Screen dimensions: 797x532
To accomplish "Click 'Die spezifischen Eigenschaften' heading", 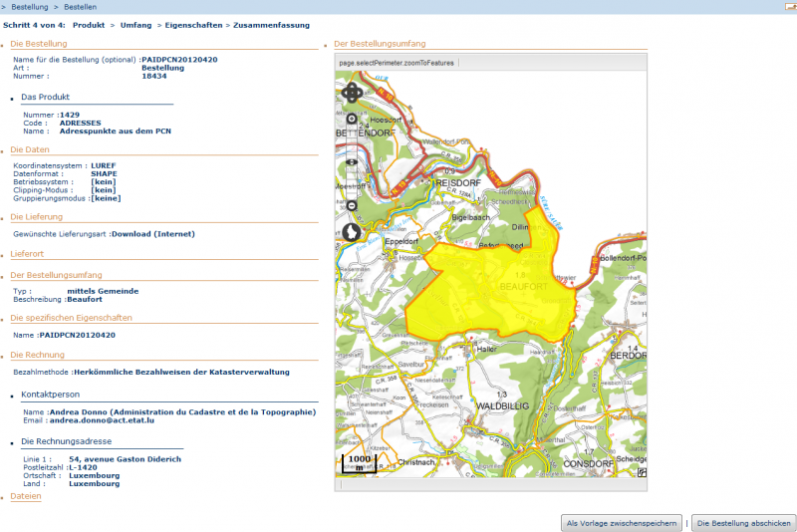I will pos(71,318).
